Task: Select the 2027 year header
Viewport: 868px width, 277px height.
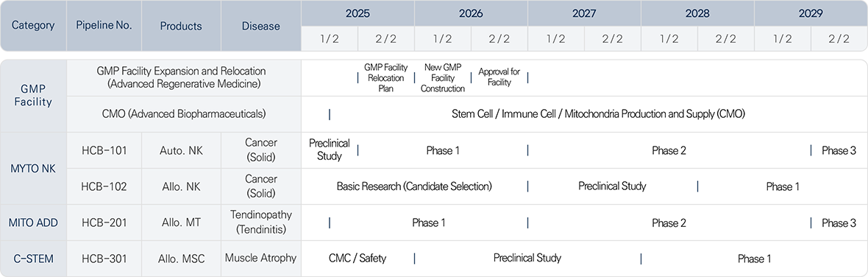Action: click(584, 13)
